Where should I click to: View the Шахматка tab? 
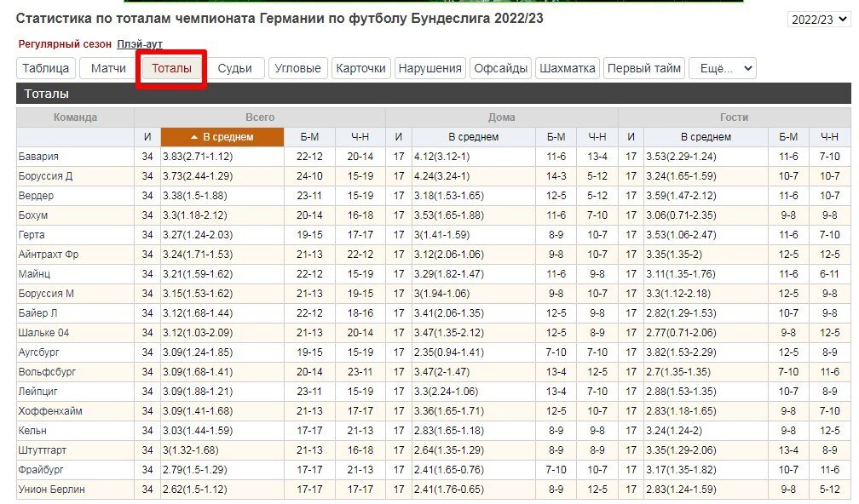pos(567,69)
